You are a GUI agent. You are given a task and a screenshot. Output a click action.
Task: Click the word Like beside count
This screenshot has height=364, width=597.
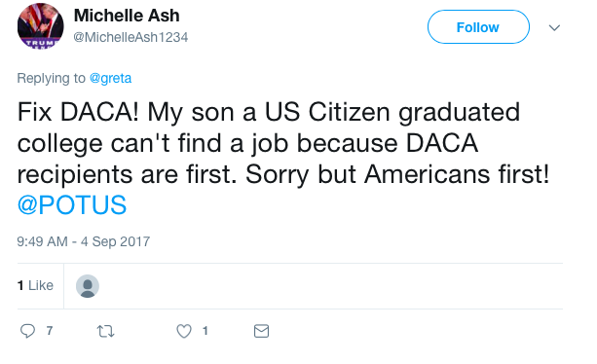click(x=41, y=285)
